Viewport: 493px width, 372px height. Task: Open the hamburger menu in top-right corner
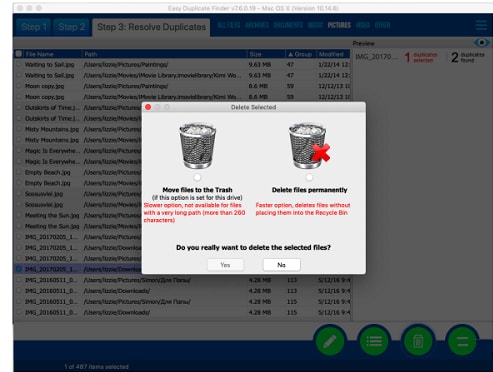[481, 25]
